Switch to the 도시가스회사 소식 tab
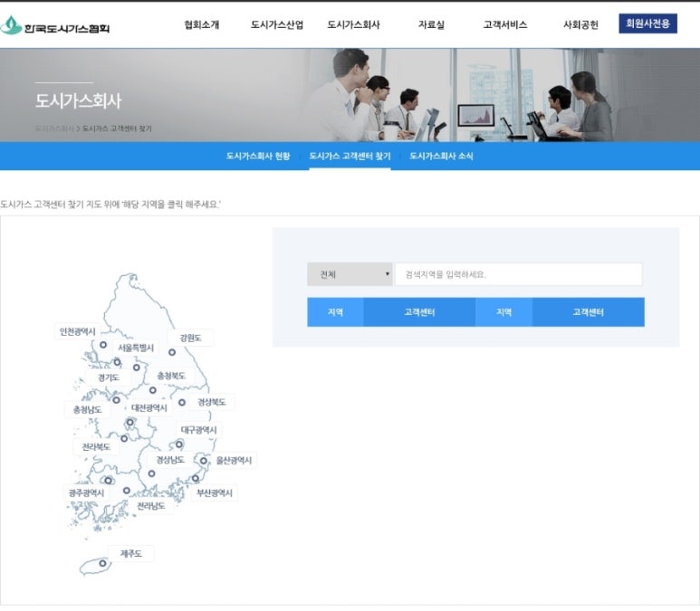Screen dimensions: 700x611 [x=442, y=157]
